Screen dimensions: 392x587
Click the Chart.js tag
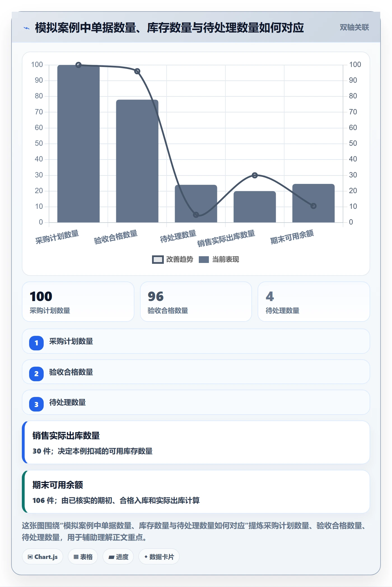[x=43, y=557]
